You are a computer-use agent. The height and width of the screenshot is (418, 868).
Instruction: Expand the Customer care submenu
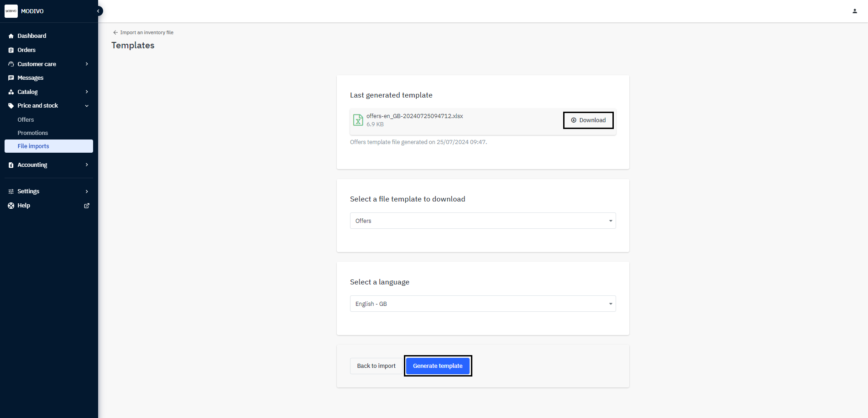[x=87, y=64]
